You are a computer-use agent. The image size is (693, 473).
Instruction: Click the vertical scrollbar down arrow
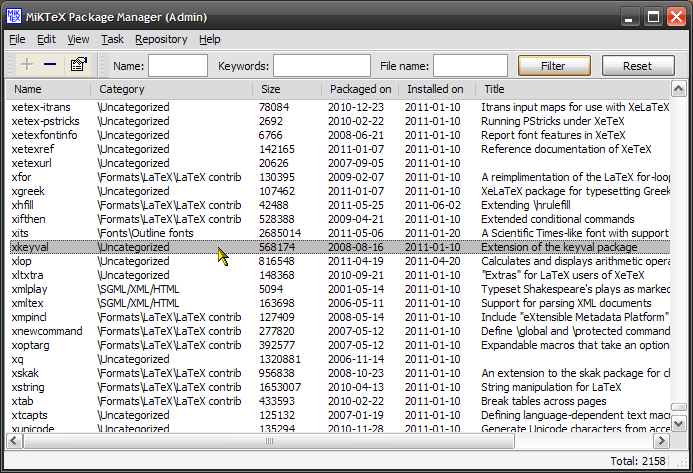[x=678, y=424]
